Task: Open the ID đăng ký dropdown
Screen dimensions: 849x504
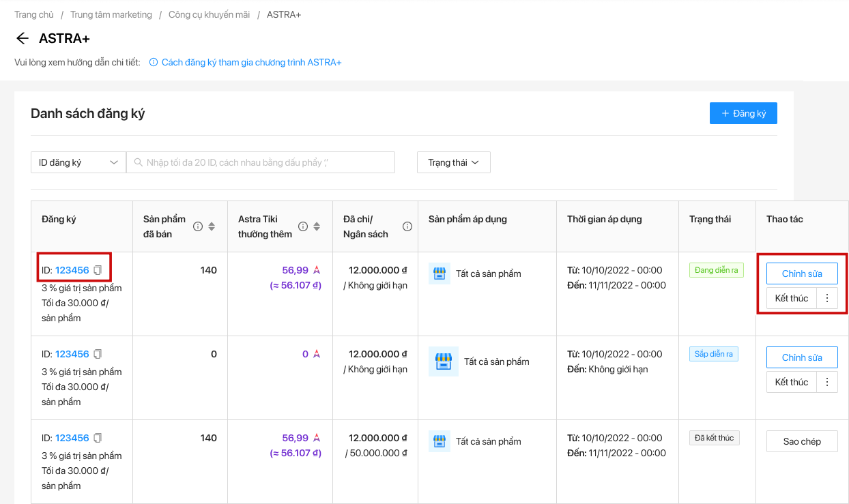Action: (x=78, y=162)
